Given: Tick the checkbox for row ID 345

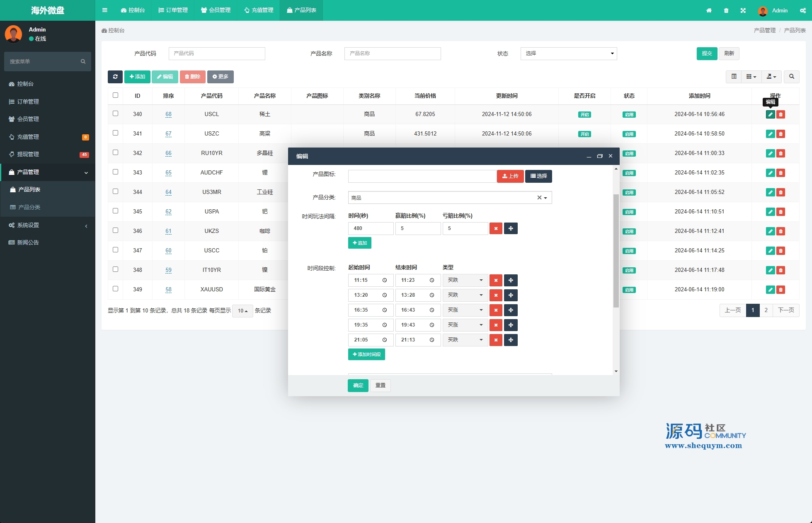Looking at the screenshot, I should coord(116,211).
